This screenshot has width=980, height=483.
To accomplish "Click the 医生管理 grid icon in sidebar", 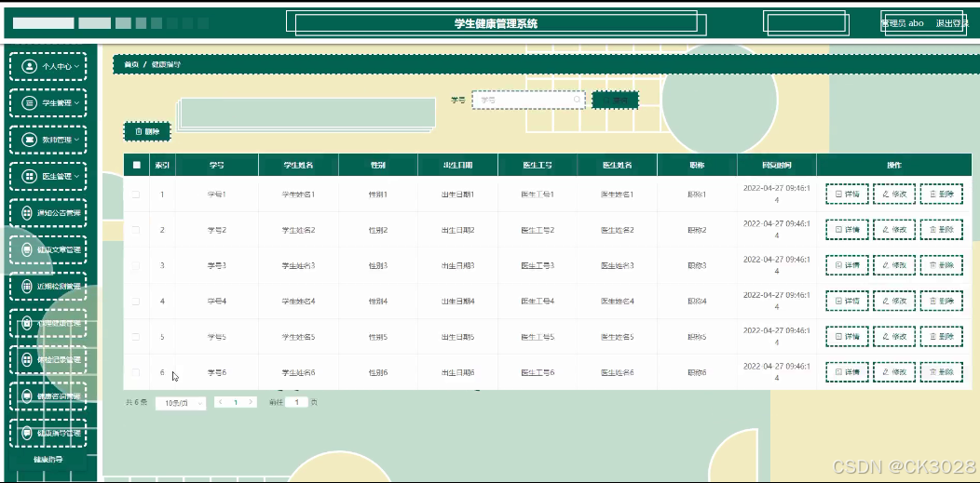I will (29, 177).
